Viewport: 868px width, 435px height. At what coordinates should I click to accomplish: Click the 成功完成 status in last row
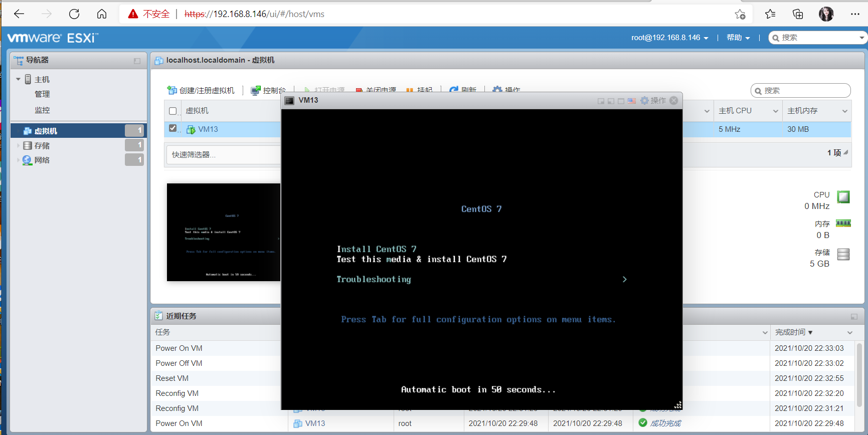[x=665, y=423]
